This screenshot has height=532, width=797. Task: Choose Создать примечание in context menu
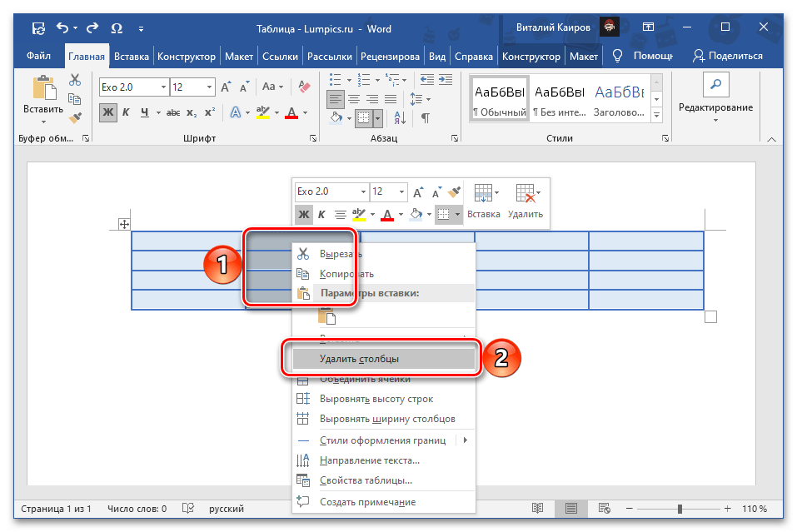tap(384, 502)
